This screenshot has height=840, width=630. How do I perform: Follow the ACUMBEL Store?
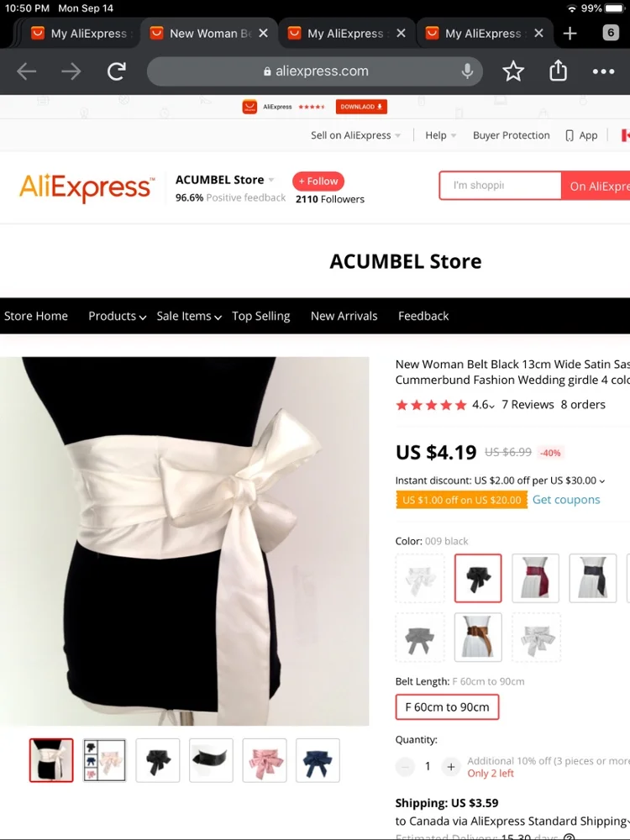pos(318,181)
